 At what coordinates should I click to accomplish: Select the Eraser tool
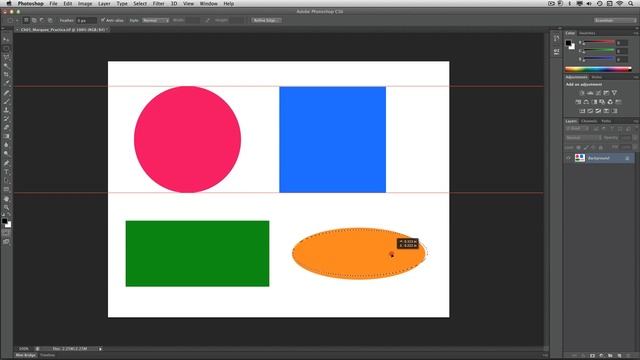click(x=6, y=128)
